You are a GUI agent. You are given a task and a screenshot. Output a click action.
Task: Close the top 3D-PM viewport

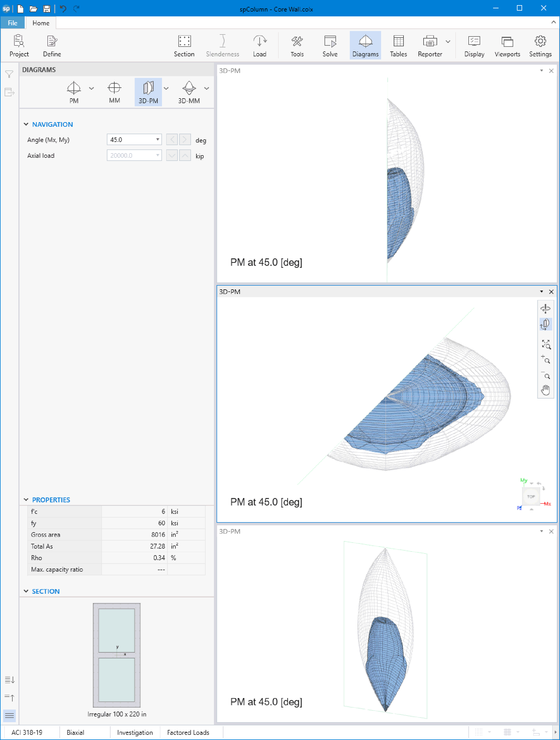pos(551,71)
